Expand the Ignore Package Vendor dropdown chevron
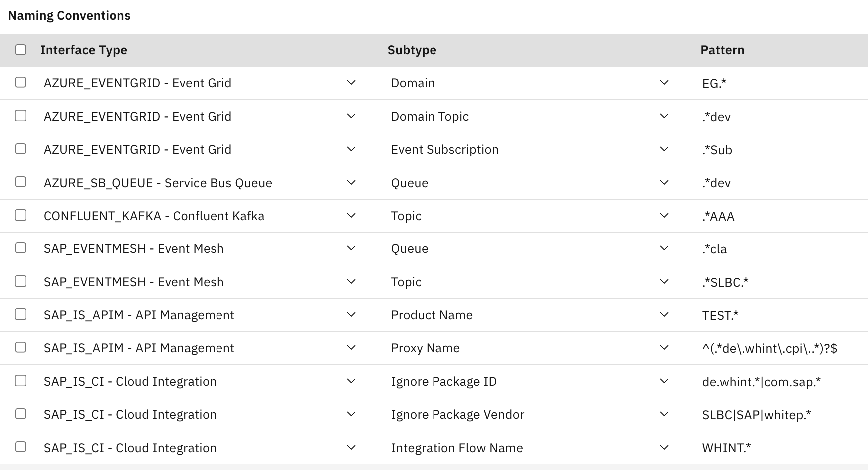 point(664,414)
